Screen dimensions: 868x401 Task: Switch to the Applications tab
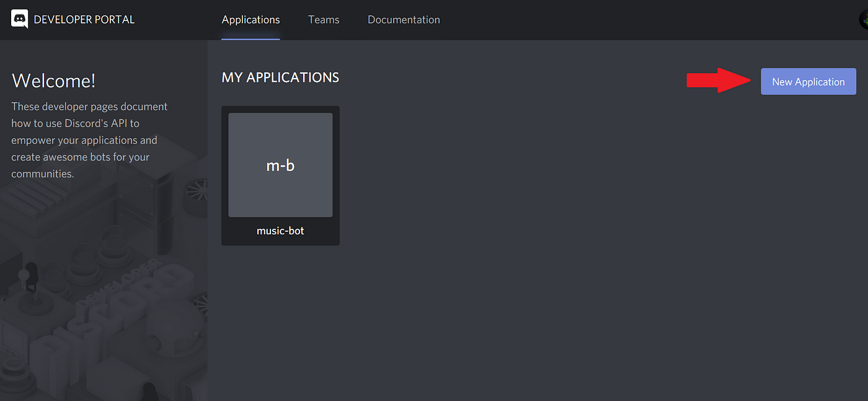point(250,20)
